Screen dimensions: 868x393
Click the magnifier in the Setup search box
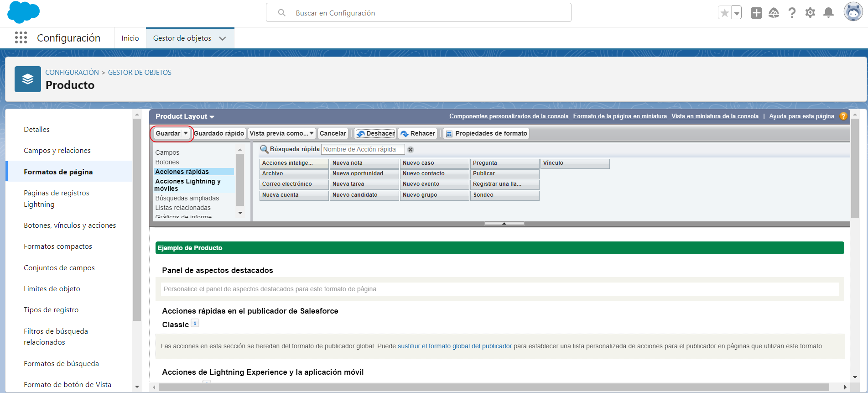tap(282, 13)
